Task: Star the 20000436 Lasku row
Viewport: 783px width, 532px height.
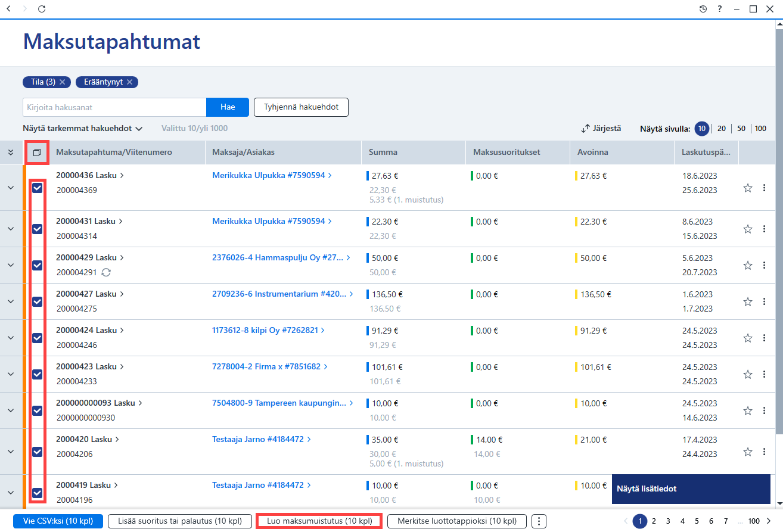Action: pyautogui.click(x=748, y=188)
